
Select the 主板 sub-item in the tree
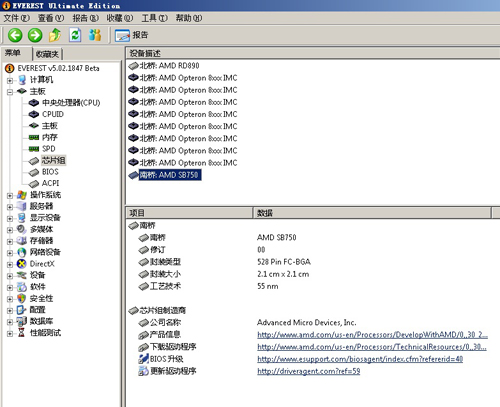pos(50,126)
